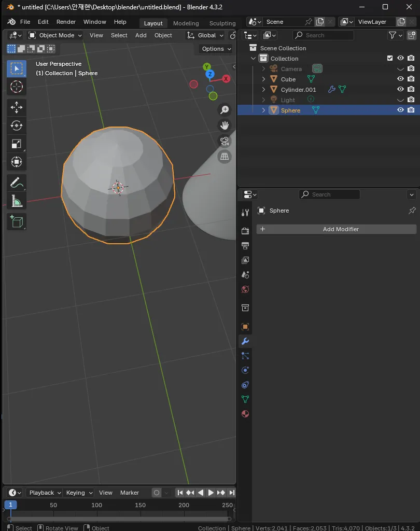Viewport: 420px width, 531px height.
Task: Open the World properties tab
Action: pyautogui.click(x=245, y=289)
